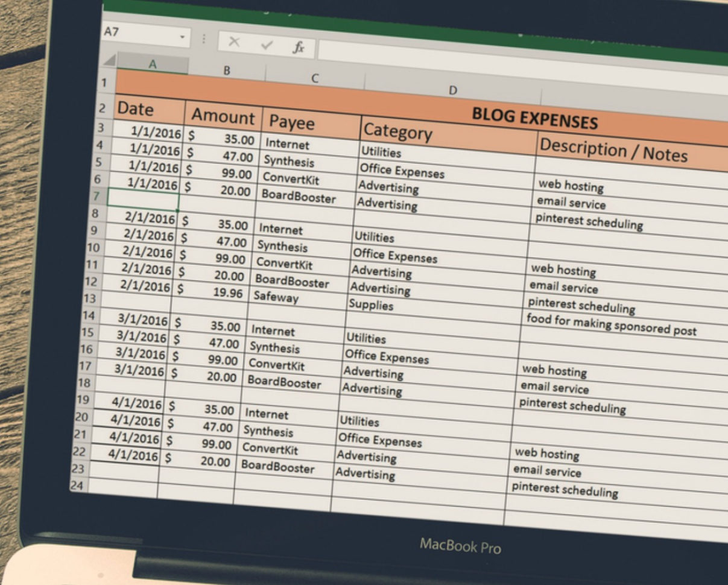The image size is (728, 585).
Task: Click the Date column header cell
Action: point(136,110)
